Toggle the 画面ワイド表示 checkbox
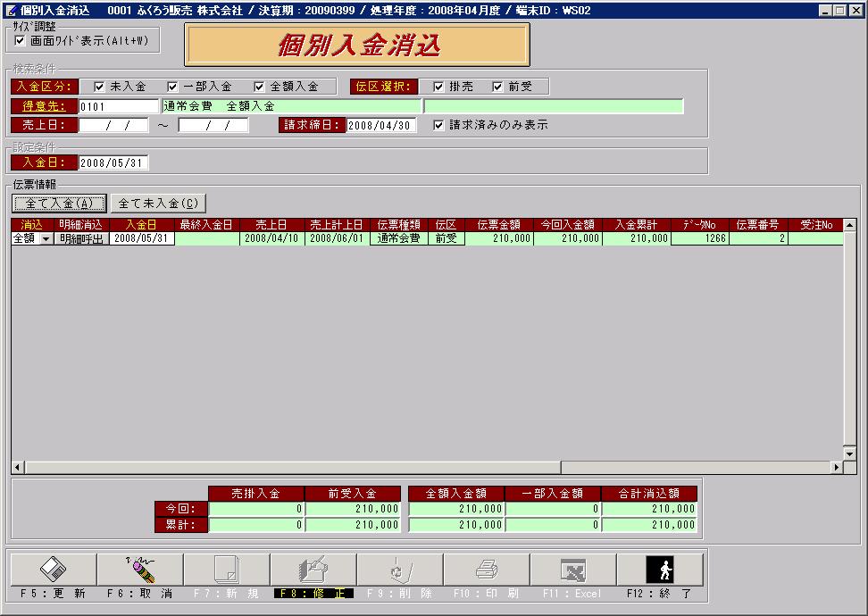This screenshot has width=868, height=616. [20, 40]
